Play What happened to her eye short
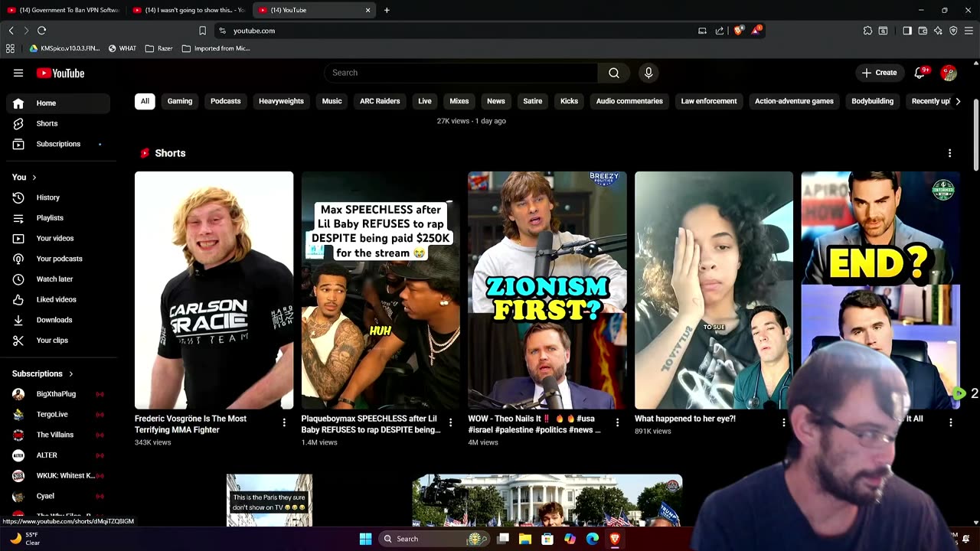Image resolution: width=980 pixels, height=551 pixels. [x=714, y=290]
